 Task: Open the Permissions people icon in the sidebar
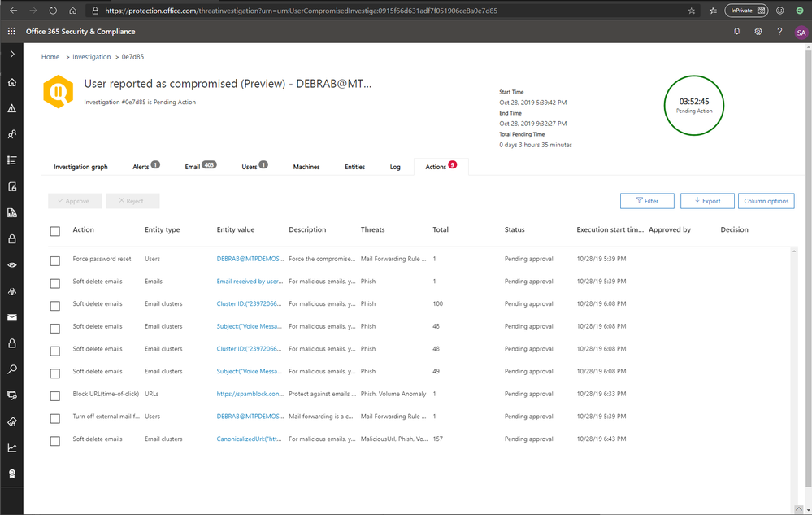(12, 134)
